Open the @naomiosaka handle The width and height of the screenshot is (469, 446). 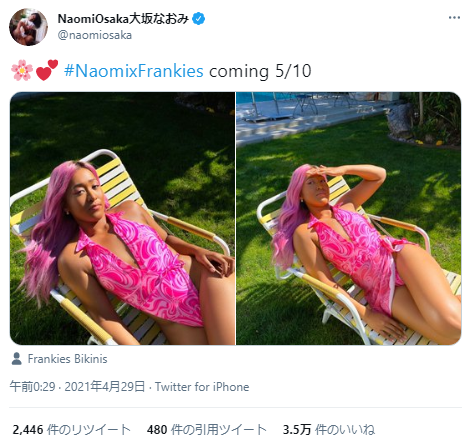click(95, 35)
